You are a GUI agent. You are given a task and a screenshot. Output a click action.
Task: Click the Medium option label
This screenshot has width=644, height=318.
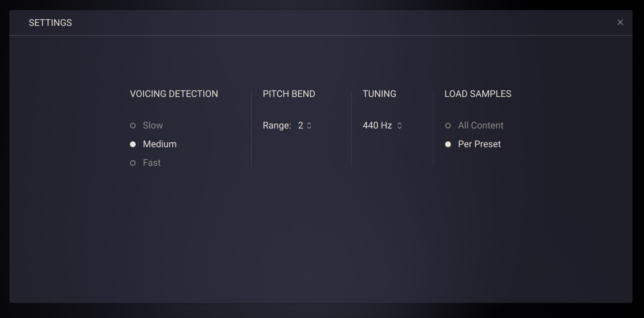tap(160, 144)
